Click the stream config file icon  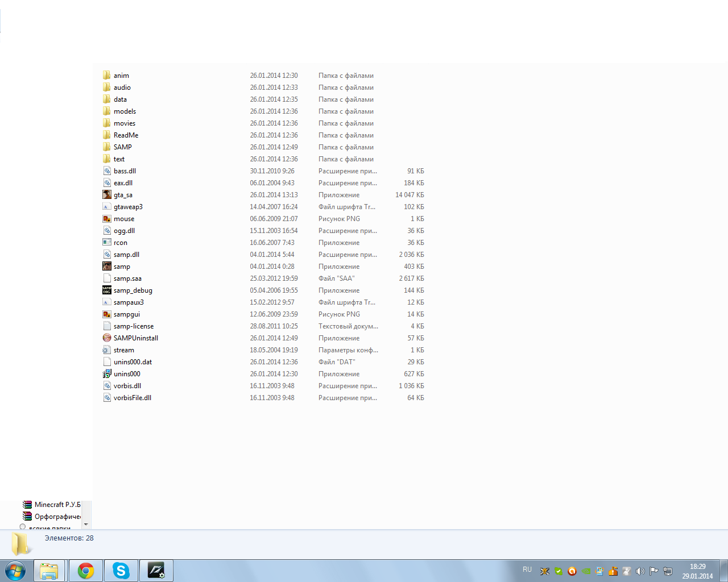pos(107,350)
